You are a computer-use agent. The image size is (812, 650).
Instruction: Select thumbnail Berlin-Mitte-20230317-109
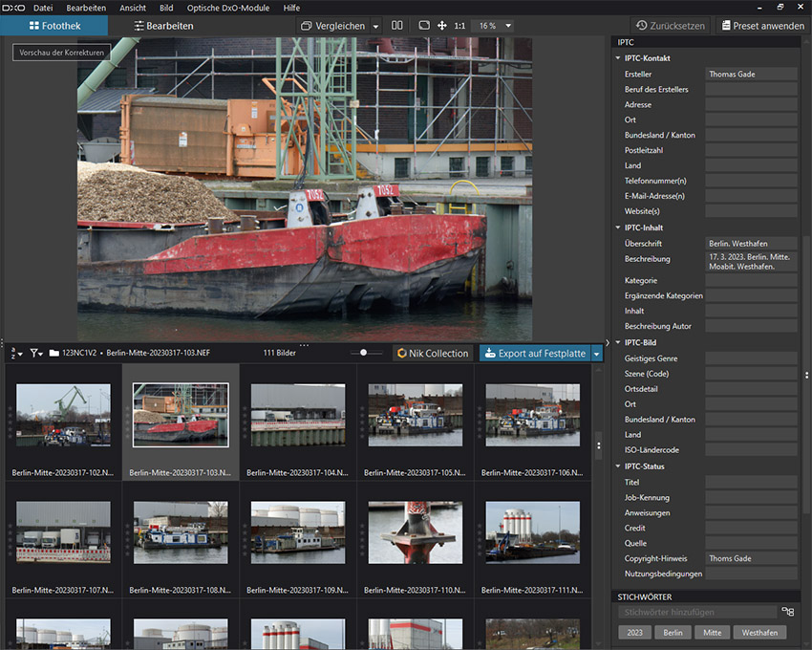click(298, 532)
